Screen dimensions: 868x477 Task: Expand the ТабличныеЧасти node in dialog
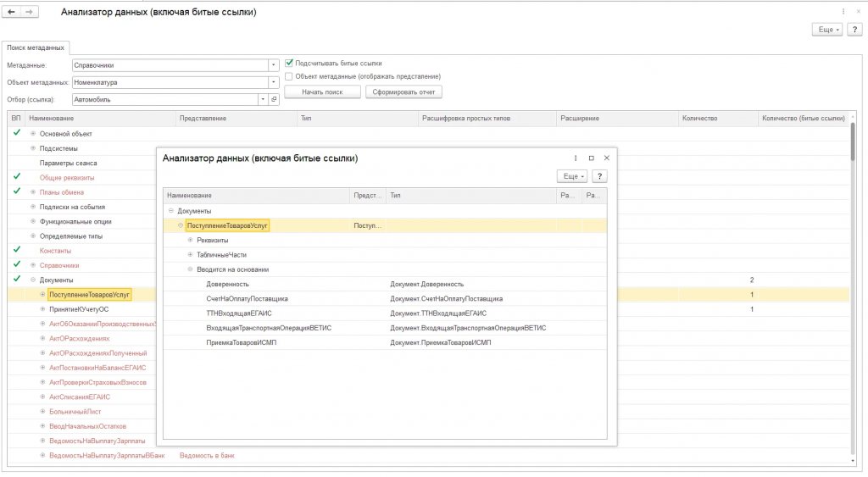[x=191, y=254]
